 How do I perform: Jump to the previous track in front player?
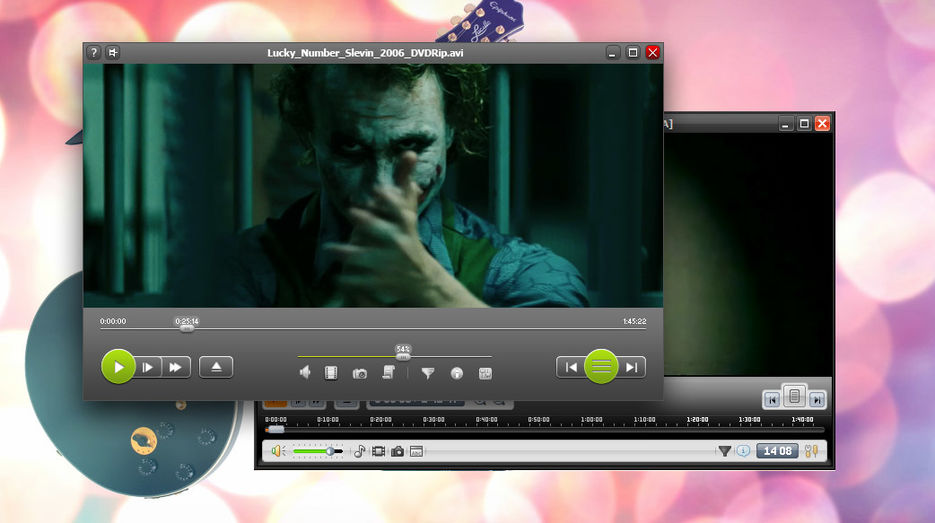[x=571, y=367]
